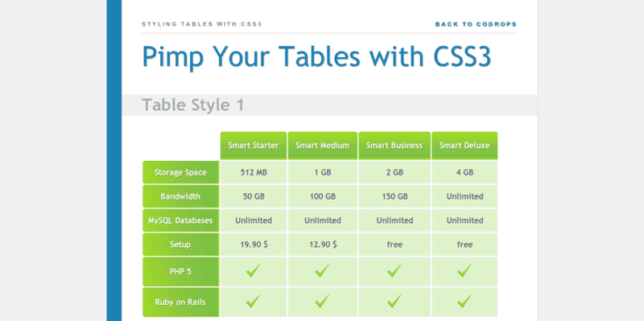Click Unlimited MySQL Databases under Smart Deluxe
644x321 pixels.
point(464,220)
